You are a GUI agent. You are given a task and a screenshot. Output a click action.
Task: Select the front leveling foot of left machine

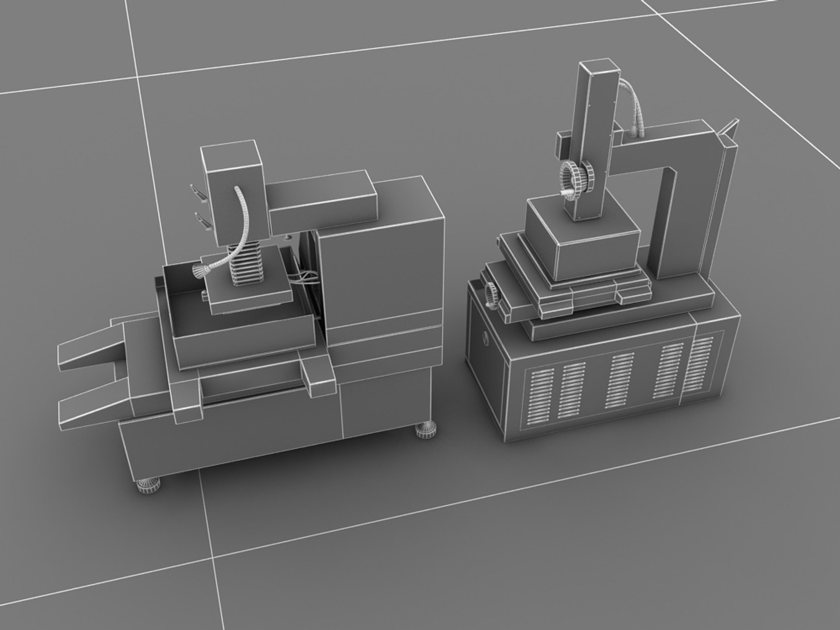[147, 486]
